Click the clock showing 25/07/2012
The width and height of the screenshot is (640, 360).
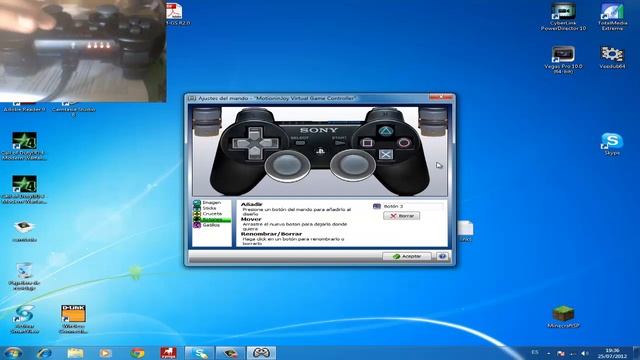[612, 353]
